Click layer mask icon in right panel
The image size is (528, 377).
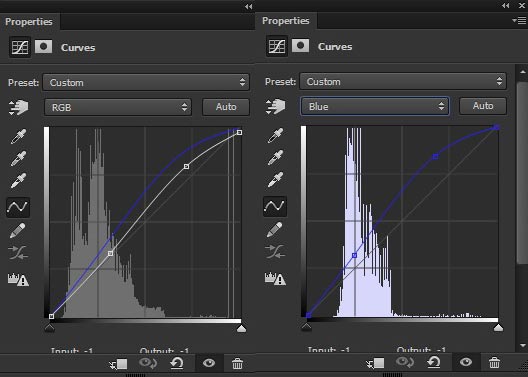(x=300, y=45)
